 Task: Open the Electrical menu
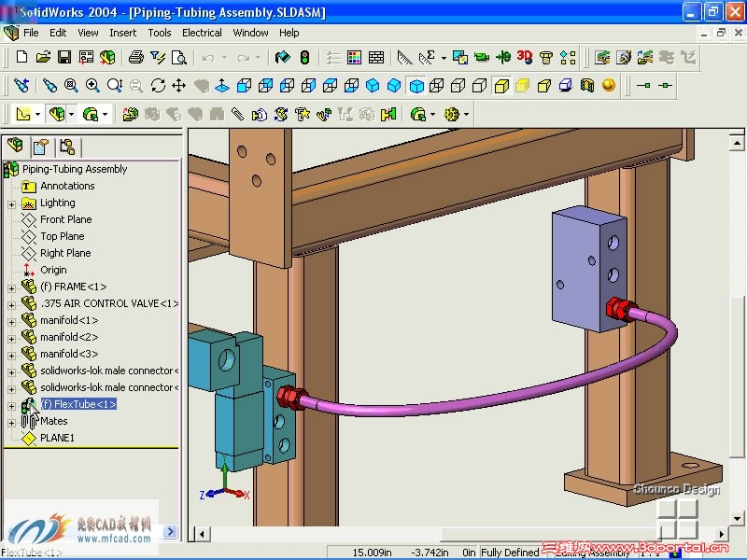(x=202, y=33)
